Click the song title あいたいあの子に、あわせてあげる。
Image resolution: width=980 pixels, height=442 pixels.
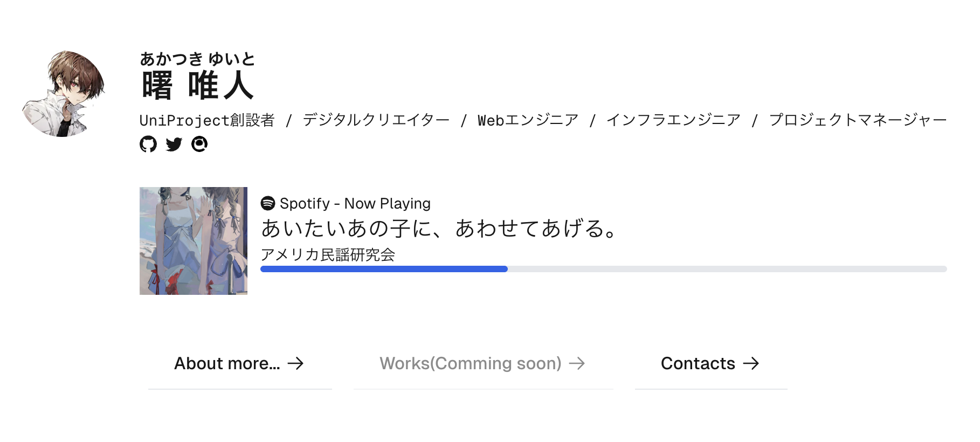pos(438,228)
